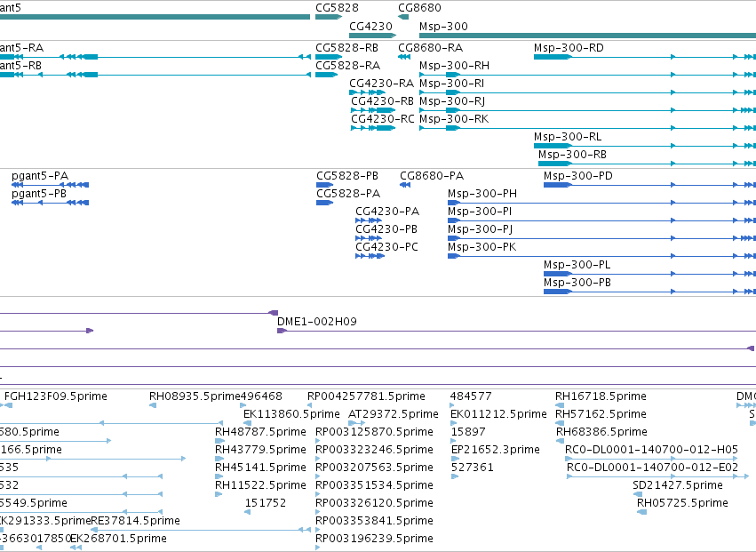
Task: Click the CG4230 gene label
Action: 370,26
